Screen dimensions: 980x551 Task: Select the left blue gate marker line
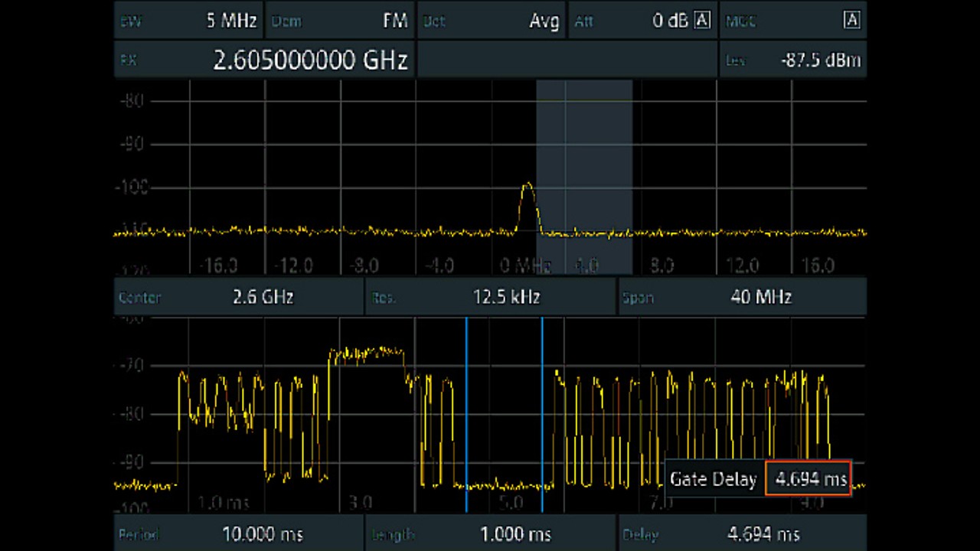coord(466,415)
